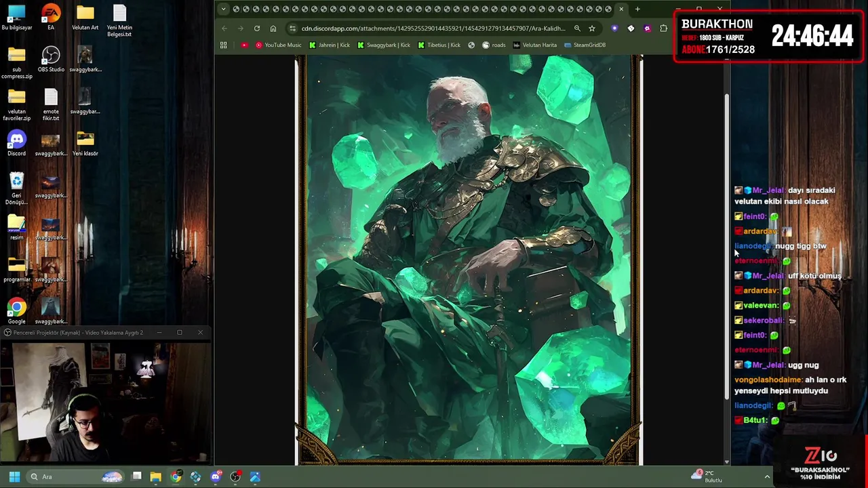Select the Discord desktop shortcut
Screen dimensions: 868x488
16,144
